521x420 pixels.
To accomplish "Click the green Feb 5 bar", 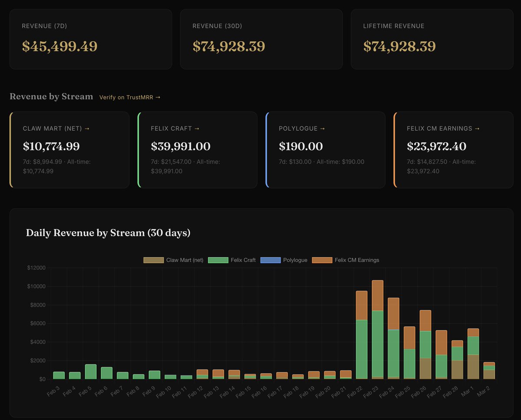I will click(x=91, y=372).
